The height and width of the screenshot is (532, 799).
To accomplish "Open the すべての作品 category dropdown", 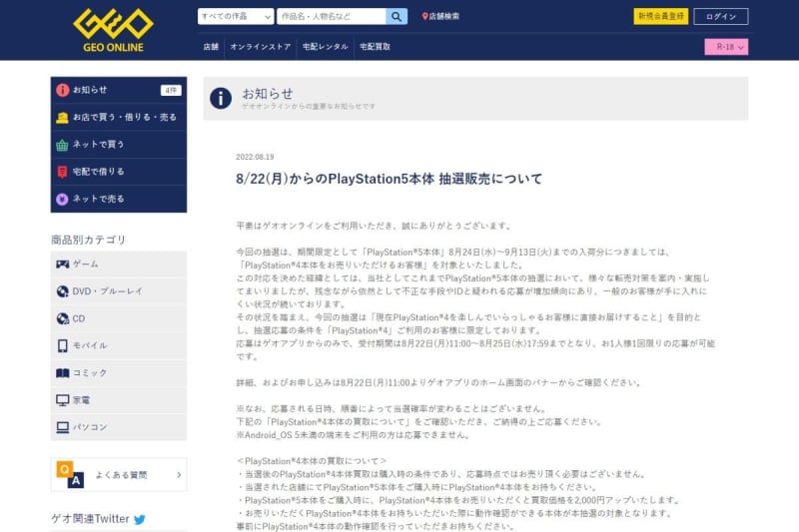I will [x=236, y=16].
